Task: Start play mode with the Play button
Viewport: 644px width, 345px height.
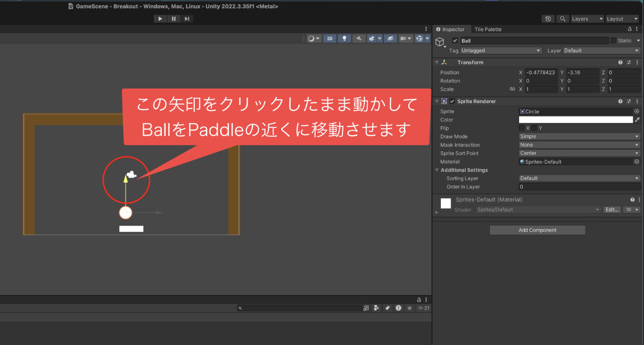Action: click(x=160, y=19)
